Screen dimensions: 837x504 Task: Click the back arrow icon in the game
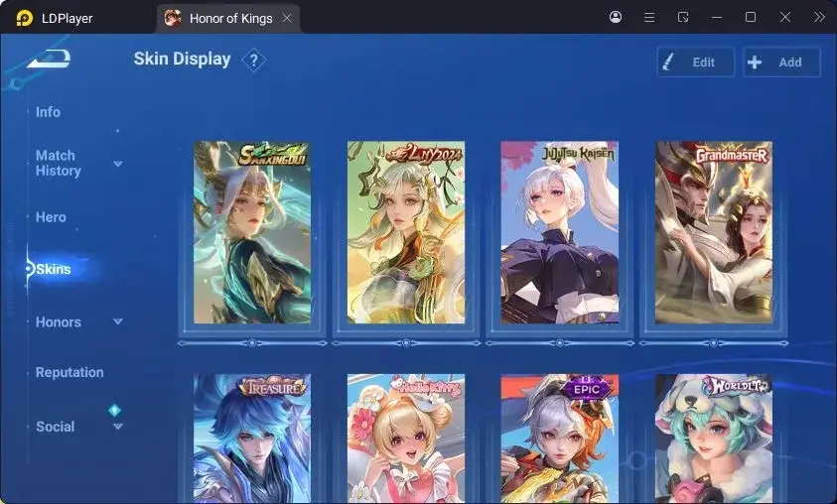(x=49, y=59)
